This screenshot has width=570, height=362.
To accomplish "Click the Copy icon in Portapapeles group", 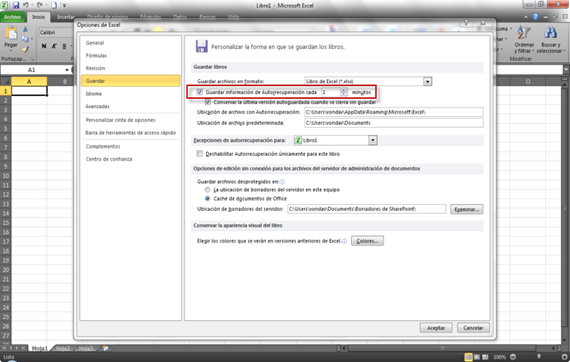I will pyautogui.click(x=25, y=39).
